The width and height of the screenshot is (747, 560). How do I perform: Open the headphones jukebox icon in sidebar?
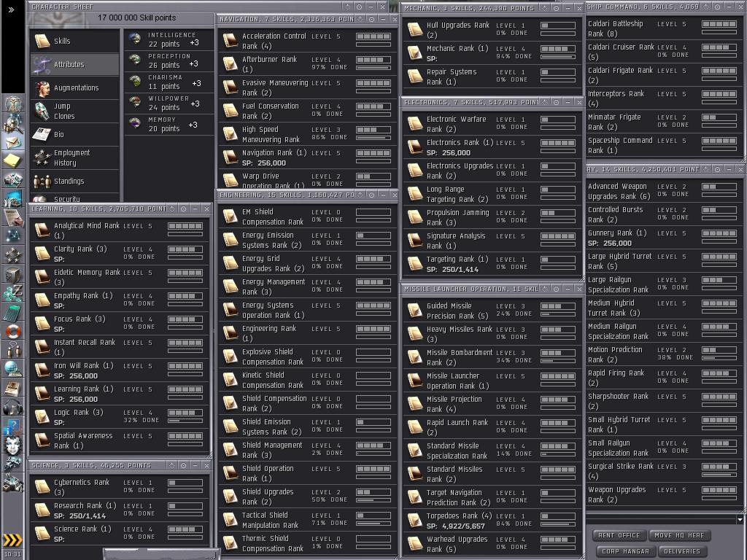pyautogui.click(x=13, y=408)
